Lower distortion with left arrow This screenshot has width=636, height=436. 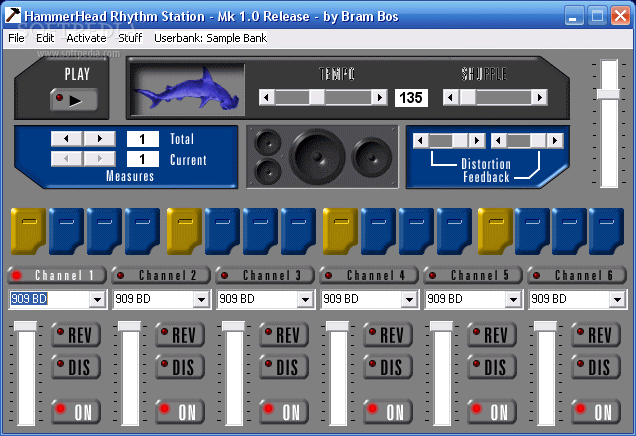click(420, 141)
